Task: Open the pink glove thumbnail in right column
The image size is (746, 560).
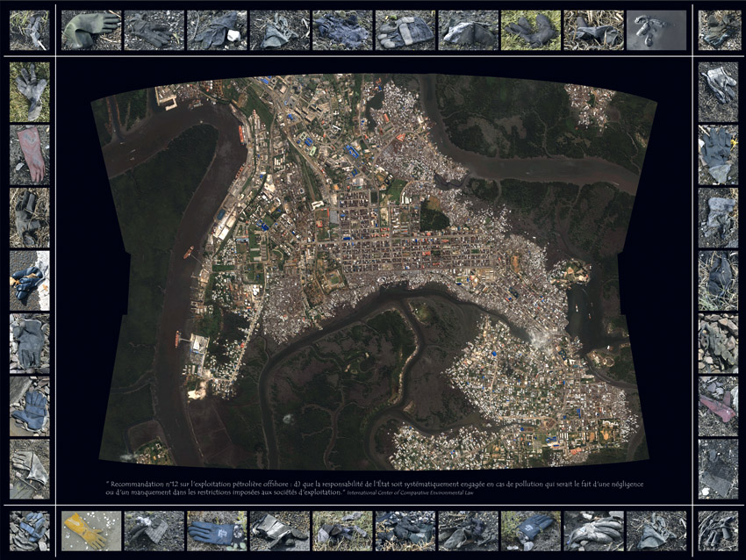Action: (x=718, y=406)
